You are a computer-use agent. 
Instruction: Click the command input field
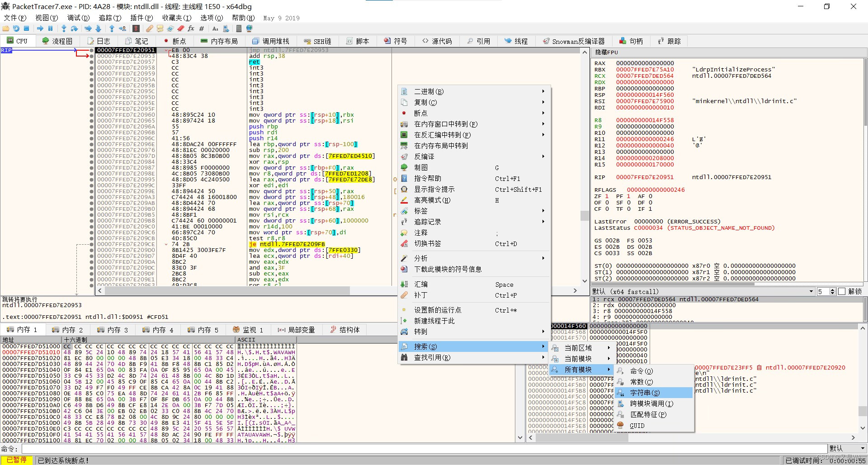click(424, 448)
